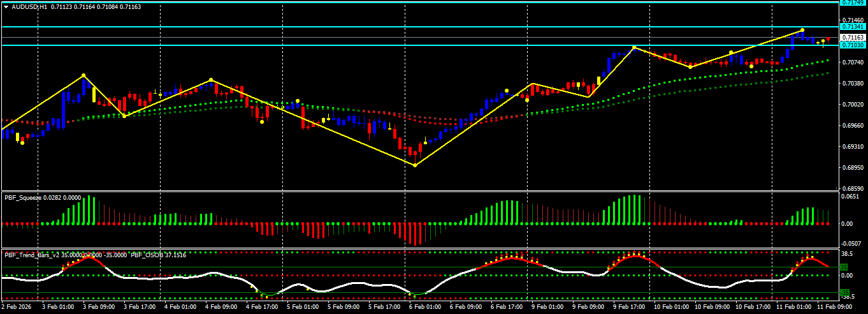This screenshot has width=868, height=314.
Task: Click the 10 Feb 09:00 time label
Action: tap(712, 307)
